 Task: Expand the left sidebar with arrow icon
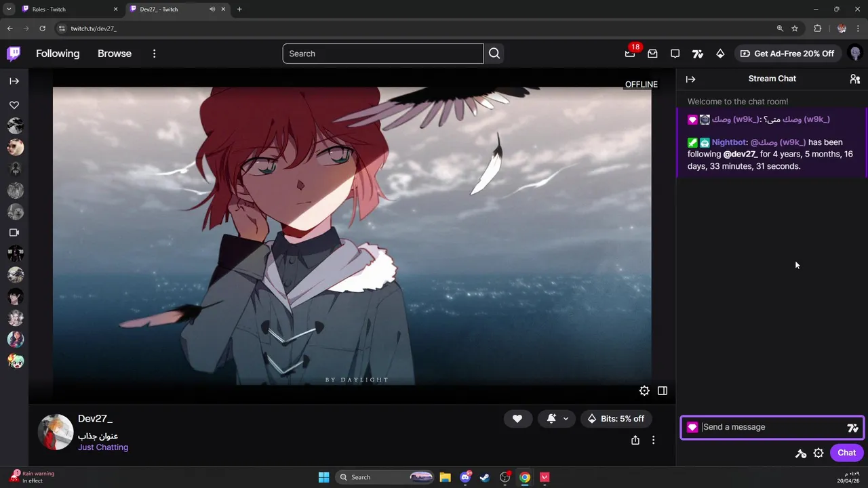pos(14,81)
